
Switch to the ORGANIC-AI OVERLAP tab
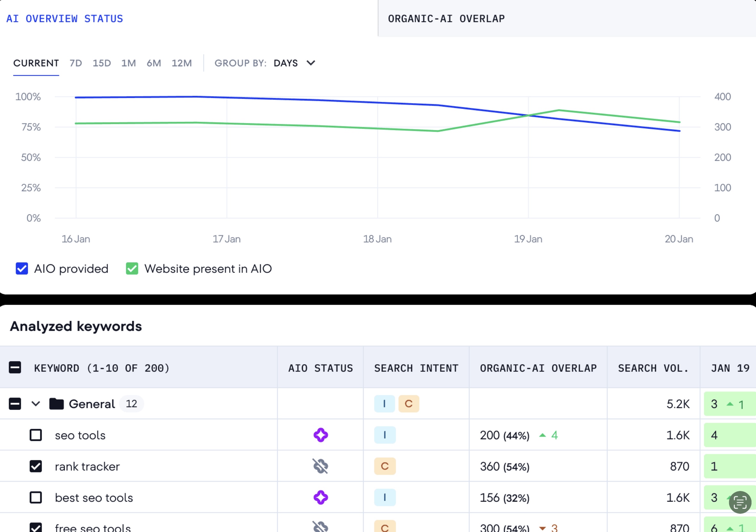tap(446, 19)
